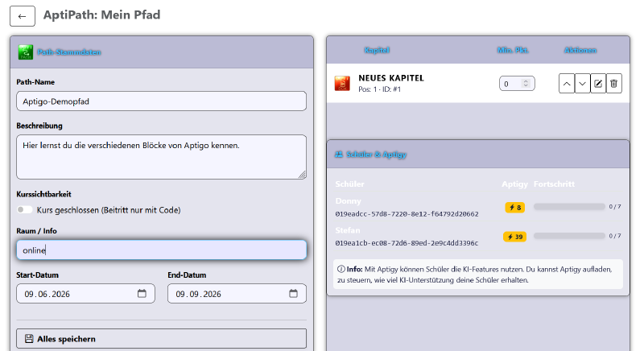The image size is (644, 351).
Task: Open Start-Datum calendar picker icon
Action: click(x=142, y=294)
